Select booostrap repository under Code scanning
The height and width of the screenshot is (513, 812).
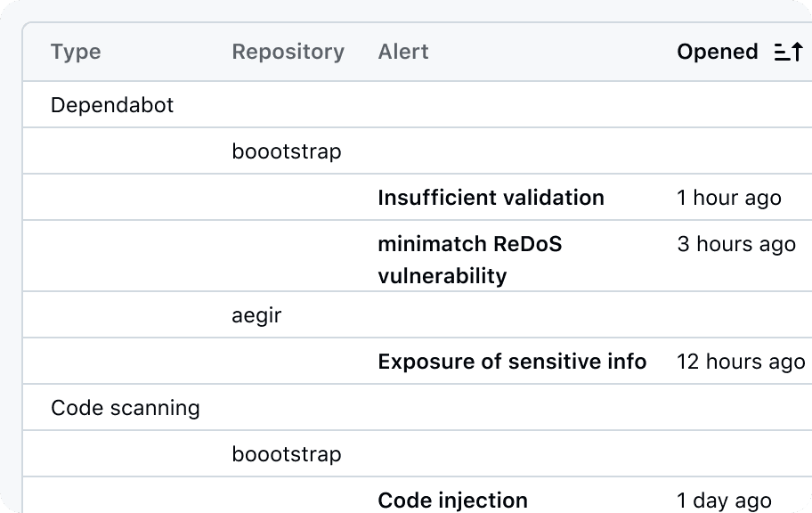point(287,454)
